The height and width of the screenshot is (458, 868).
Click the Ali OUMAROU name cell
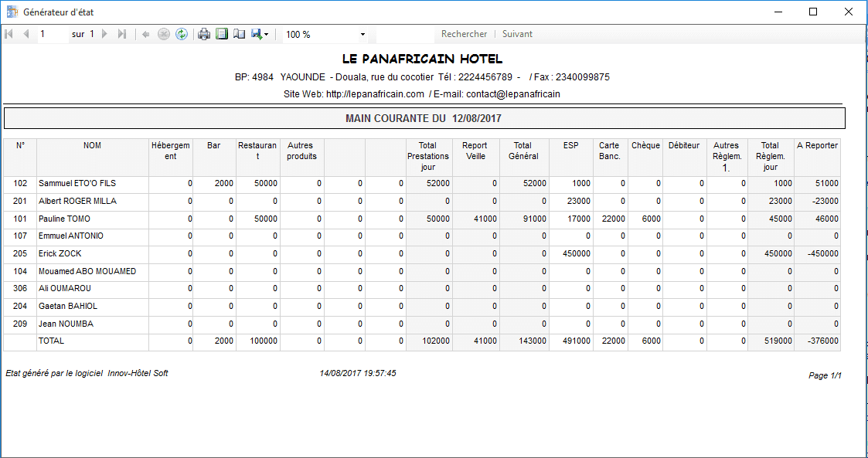[x=93, y=289]
